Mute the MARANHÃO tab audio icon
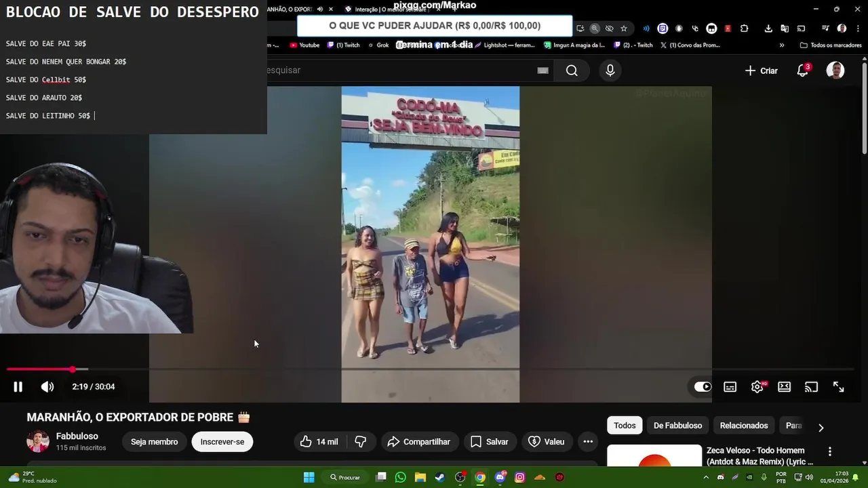 [x=320, y=9]
